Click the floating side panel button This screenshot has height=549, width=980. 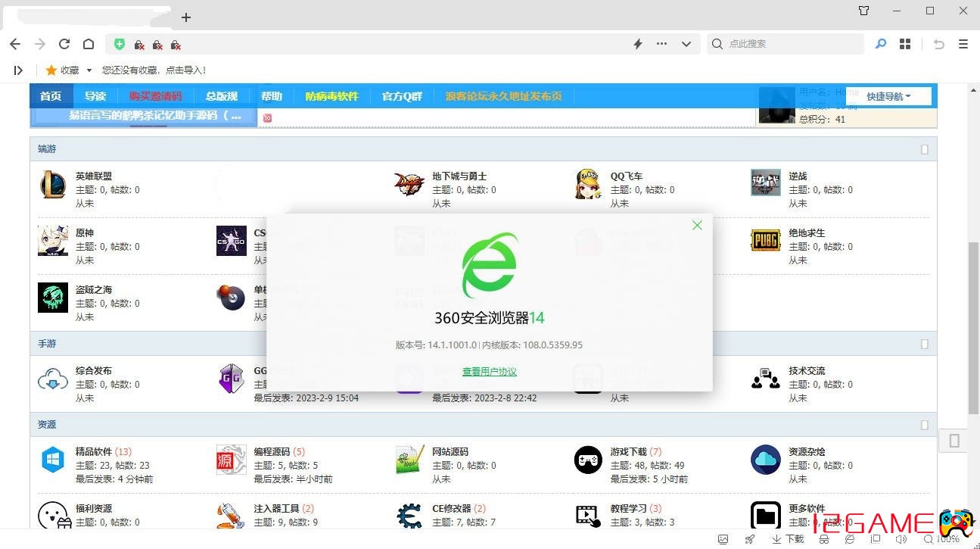(954, 440)
